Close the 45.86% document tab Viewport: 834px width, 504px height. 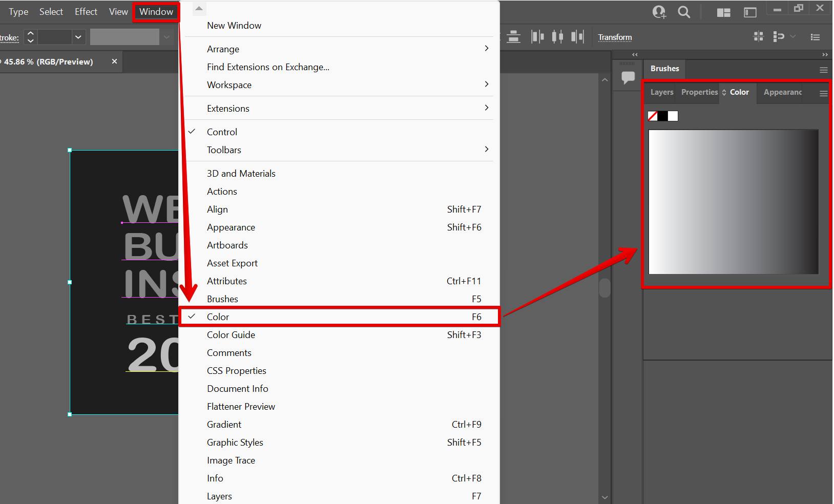(x=114, y=61)
